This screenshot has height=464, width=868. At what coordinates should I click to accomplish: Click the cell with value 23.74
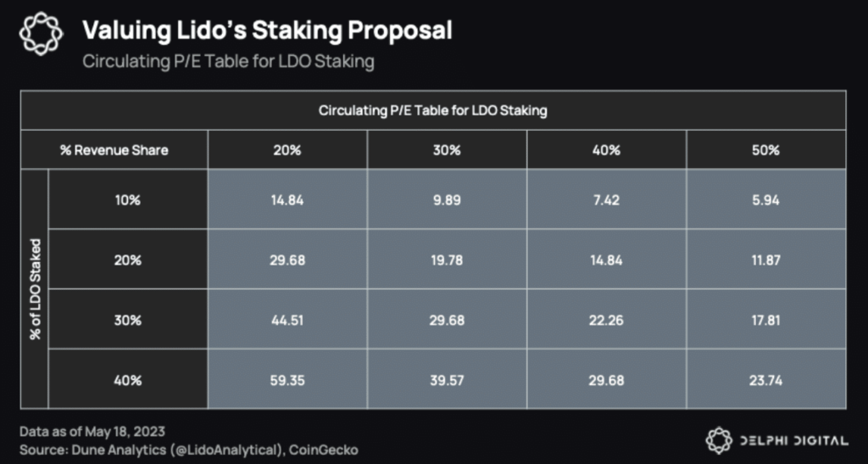coord(765,381)
